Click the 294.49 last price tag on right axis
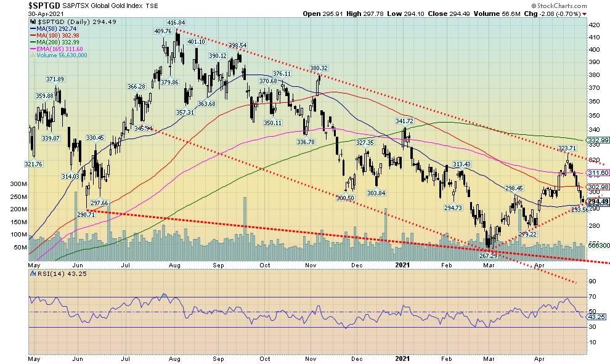Screen dimensions: 610x364 click(597, 201)
